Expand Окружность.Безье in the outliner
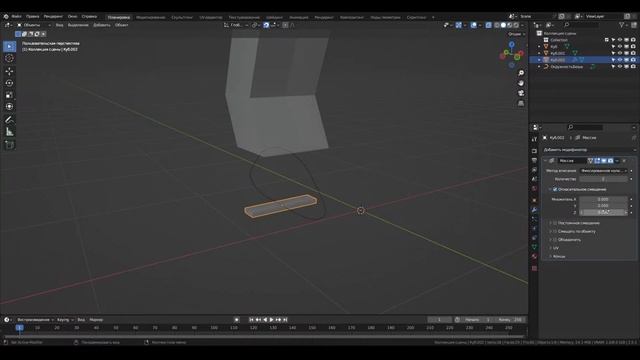Screen dimensions: 640x360 [x=539, y=67]
